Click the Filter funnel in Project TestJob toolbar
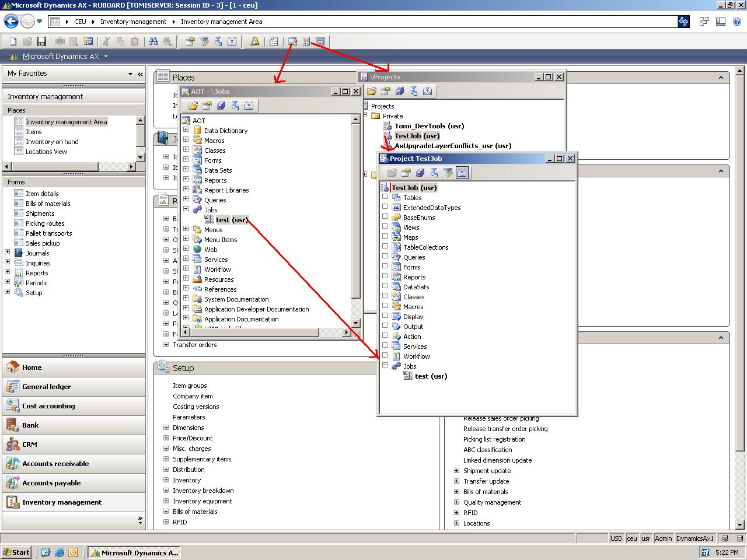The width and height of the screenshot is (747, 560). point(448,173)
